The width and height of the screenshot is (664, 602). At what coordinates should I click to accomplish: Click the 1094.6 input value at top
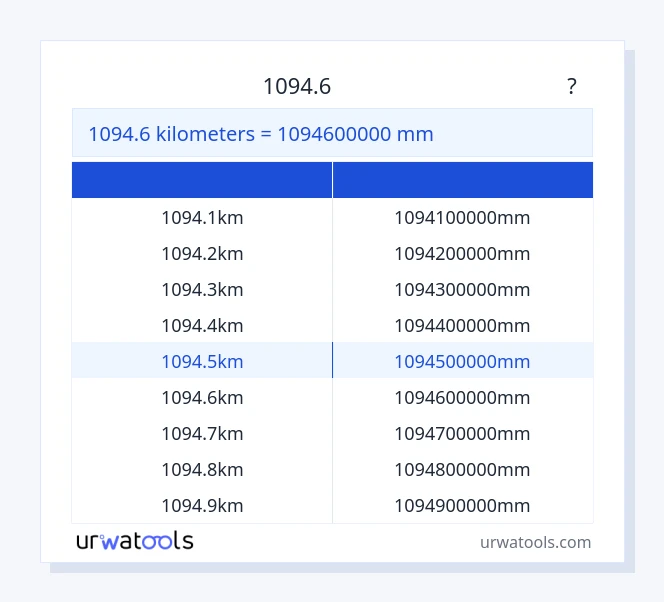[x=297, y=87]
